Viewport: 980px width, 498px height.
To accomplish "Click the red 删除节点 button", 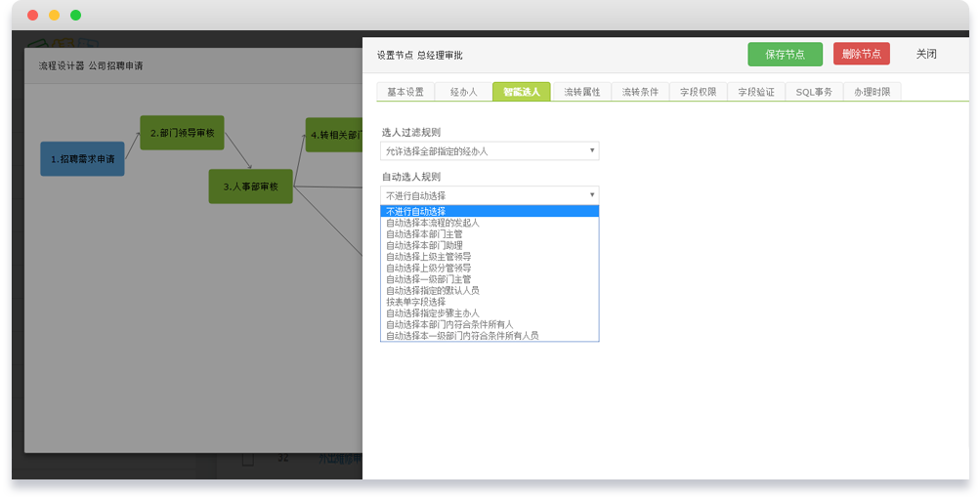I will (x=861, y=55).
